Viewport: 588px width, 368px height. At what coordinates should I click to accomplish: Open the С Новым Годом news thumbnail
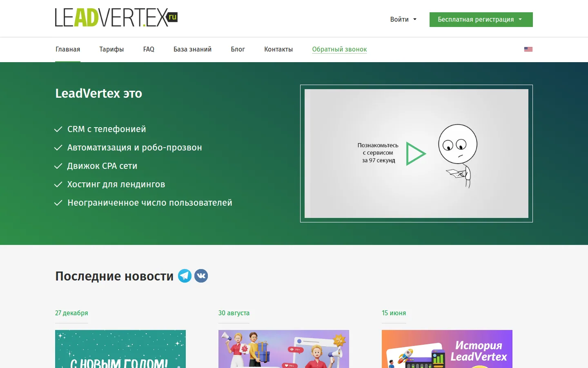120,349
